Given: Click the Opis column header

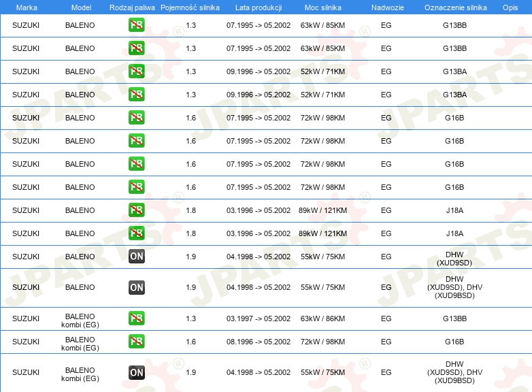Looking at the screenshot, I should pyautogui.click(x=510, y=7).
